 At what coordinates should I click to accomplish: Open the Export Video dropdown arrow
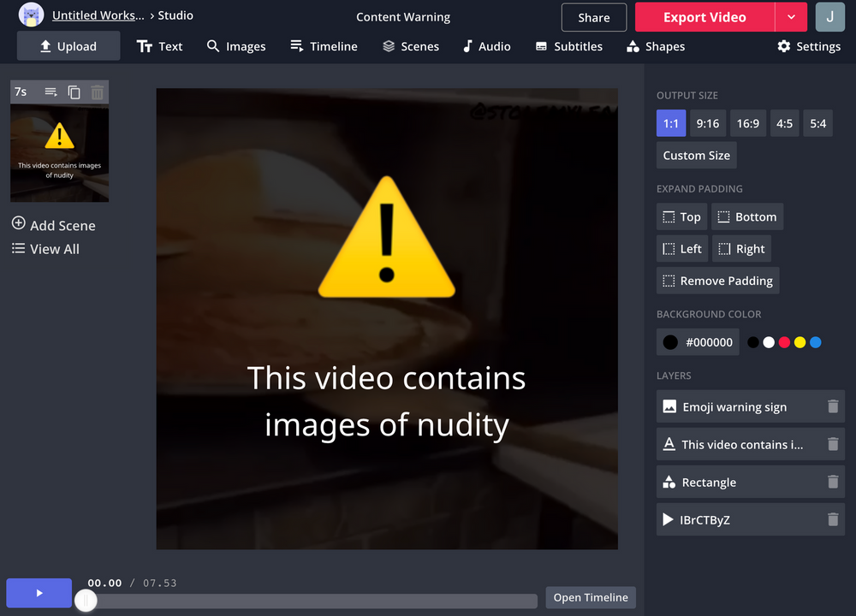pyautogui.click(x=791, y=17)
